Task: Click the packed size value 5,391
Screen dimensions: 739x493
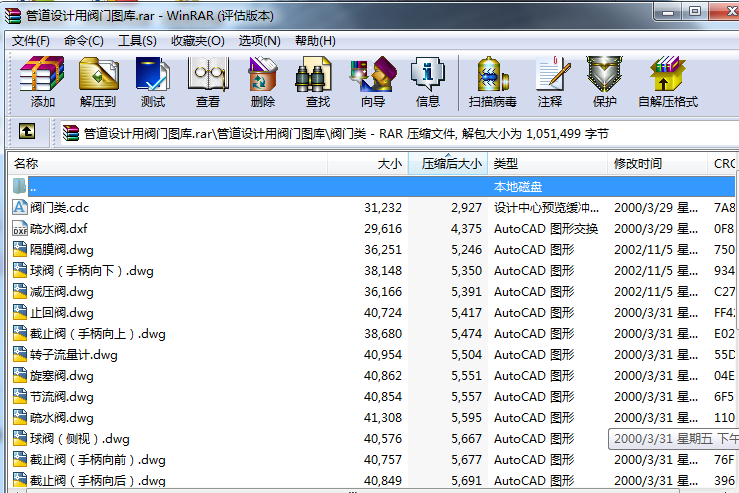Action: pos(466,291)
